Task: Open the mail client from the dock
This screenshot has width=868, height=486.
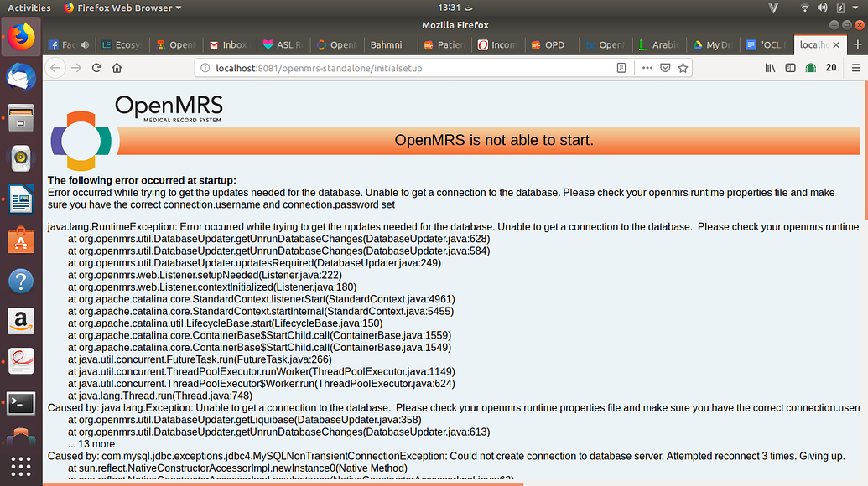Action: (20, 77)
